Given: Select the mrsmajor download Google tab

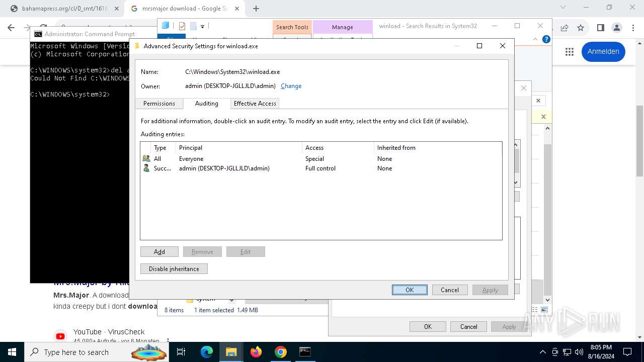Looking at the screenshot, I should [x=185, y=9].
